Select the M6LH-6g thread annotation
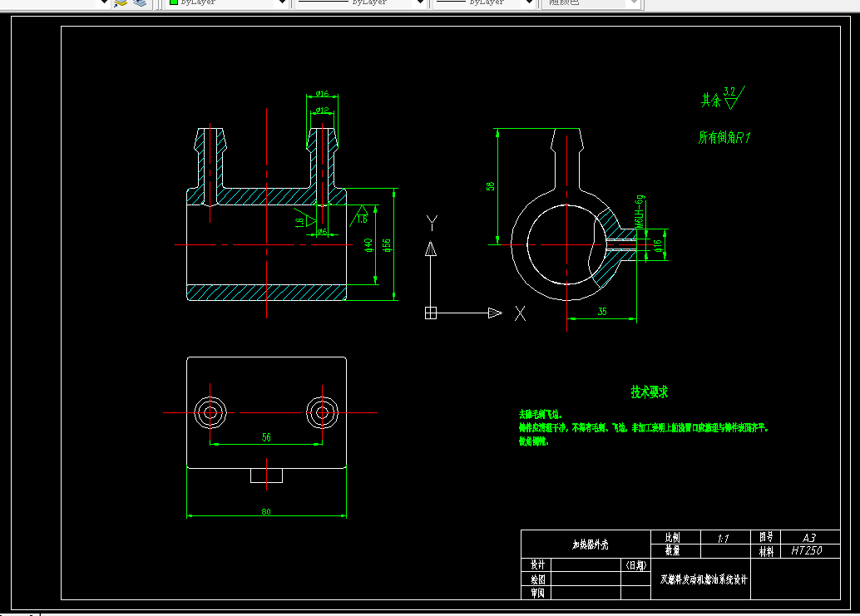The image size is (860, 616). point(639,211)
